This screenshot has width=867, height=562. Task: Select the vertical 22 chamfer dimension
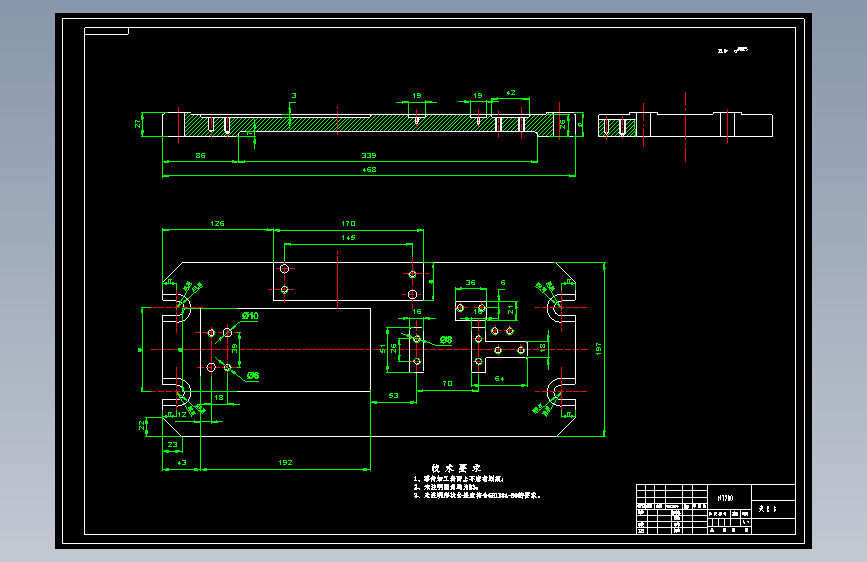tap(142, 425)
